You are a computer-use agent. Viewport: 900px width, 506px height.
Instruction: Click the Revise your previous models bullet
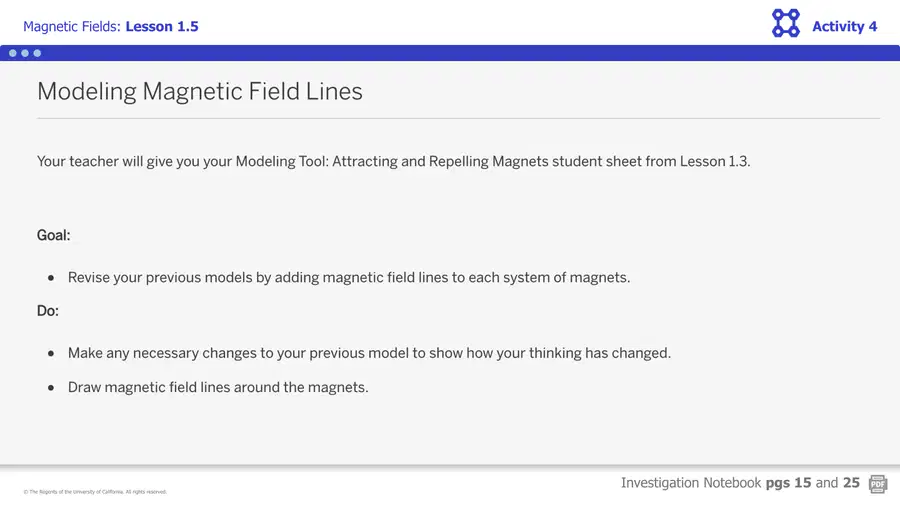pyautogui.click(x=349, y=278)
